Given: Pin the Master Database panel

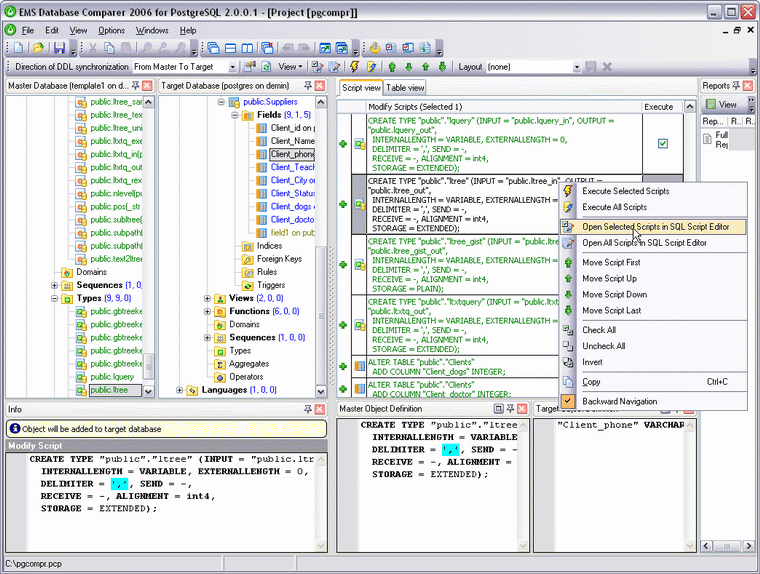Looking at the screenshot, I should click(x=135, y=86).
